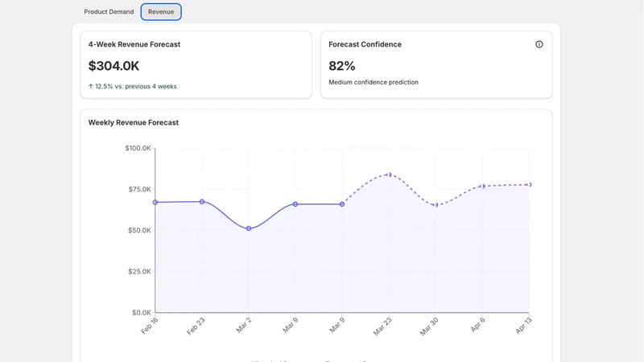This screenshot has width=644, height=362.
Task: Click the $0.0K y-axis label
Action: (142, 313)
